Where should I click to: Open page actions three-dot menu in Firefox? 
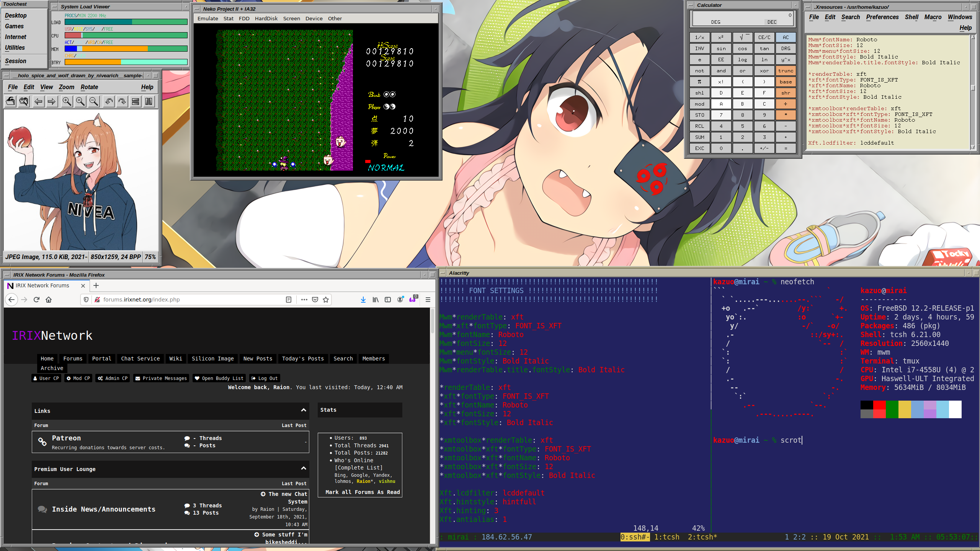pyautogui.click(x=304, y=300)
